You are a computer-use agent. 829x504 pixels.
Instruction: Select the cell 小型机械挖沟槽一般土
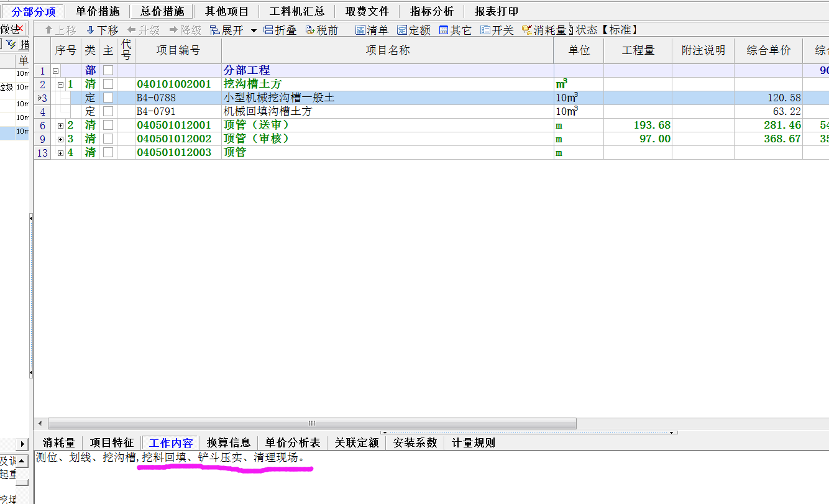pos(388,98)
